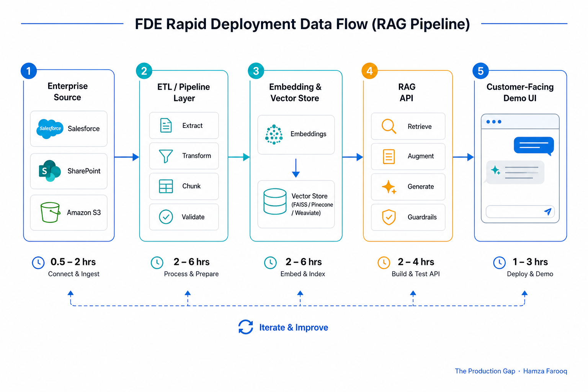588x392 pixels.
Task: Select the Embeddings label
Action: pos(309,134)
